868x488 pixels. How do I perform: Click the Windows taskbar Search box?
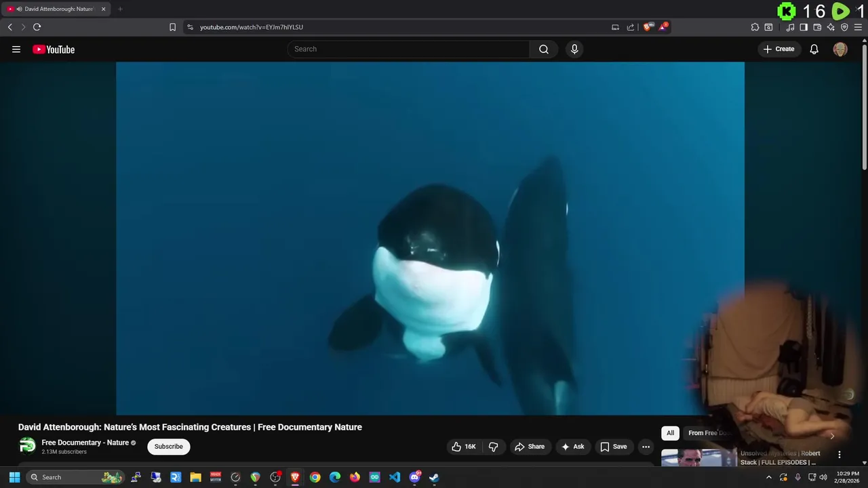click(x=76, y=477)
